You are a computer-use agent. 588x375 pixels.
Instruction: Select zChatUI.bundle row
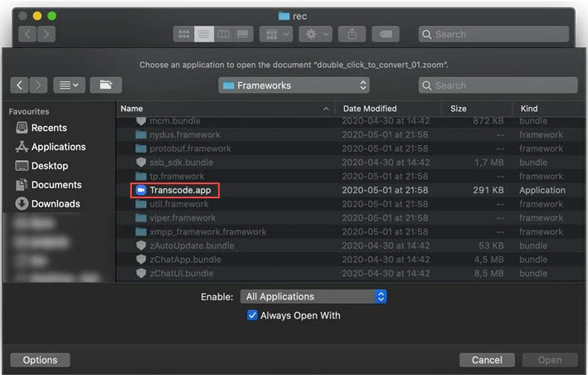click(x=351, y=274)
